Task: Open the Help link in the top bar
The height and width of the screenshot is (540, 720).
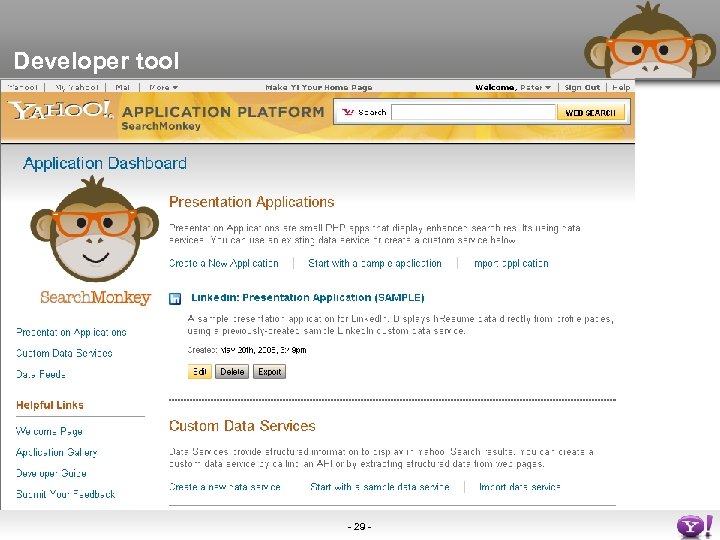Action: (x=621, y=87)
